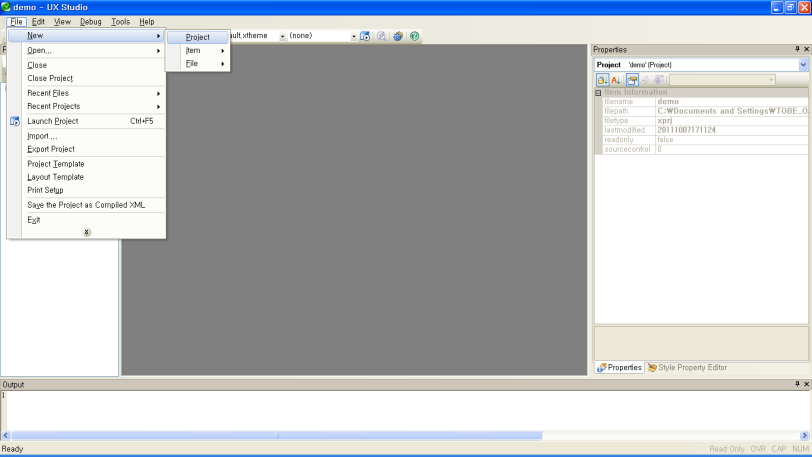Select the filepath value cell
Screen dimensions: 812x457
point(732,111)
